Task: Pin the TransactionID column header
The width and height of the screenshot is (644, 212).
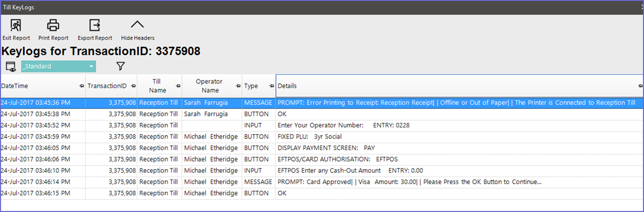Action: (x=133, y=86)
